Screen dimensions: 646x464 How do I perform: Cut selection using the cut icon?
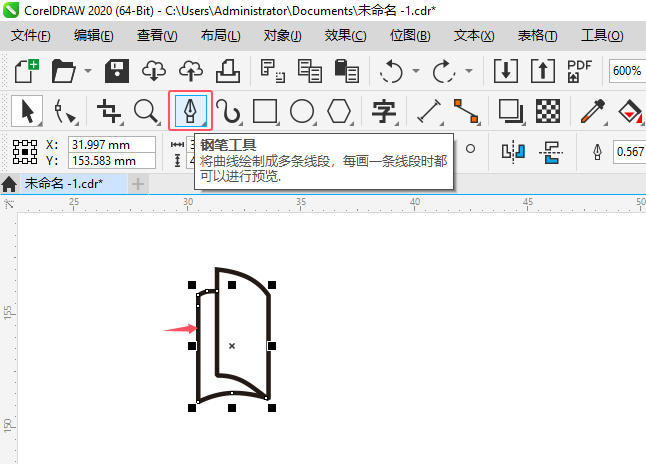point(273,71)
